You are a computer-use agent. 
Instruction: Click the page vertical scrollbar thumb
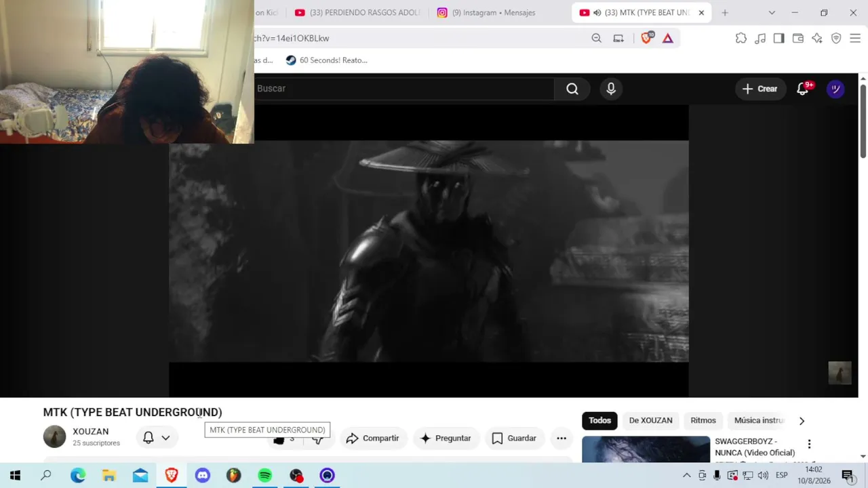coord(863,122)
